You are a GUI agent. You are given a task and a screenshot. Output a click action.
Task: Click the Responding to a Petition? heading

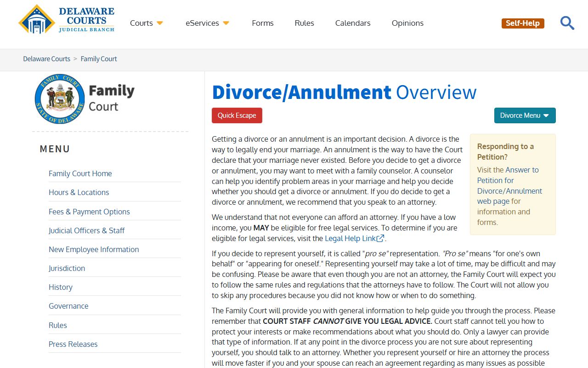point(505,152)
